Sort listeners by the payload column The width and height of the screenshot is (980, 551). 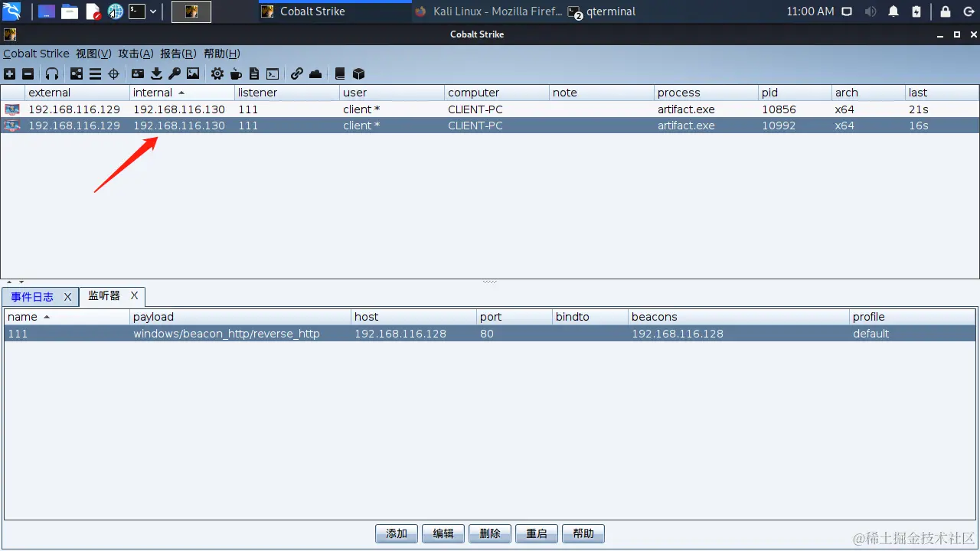click(240, 317)
